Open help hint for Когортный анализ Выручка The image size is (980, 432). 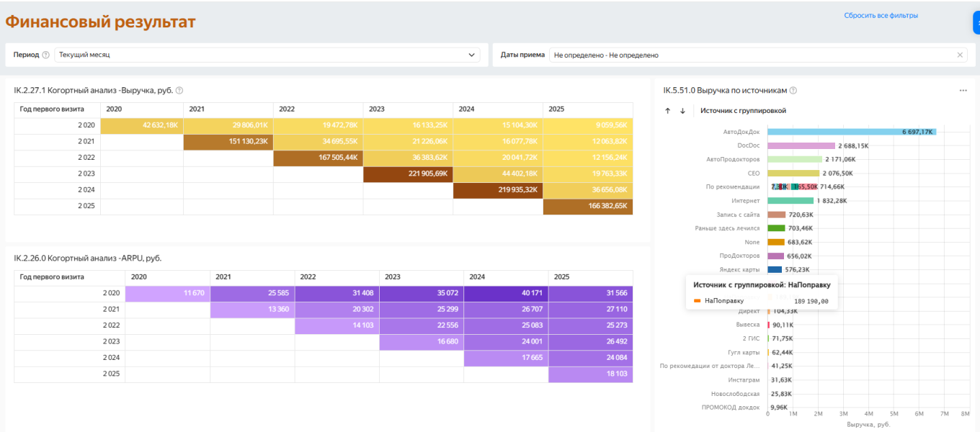[179, 91]
